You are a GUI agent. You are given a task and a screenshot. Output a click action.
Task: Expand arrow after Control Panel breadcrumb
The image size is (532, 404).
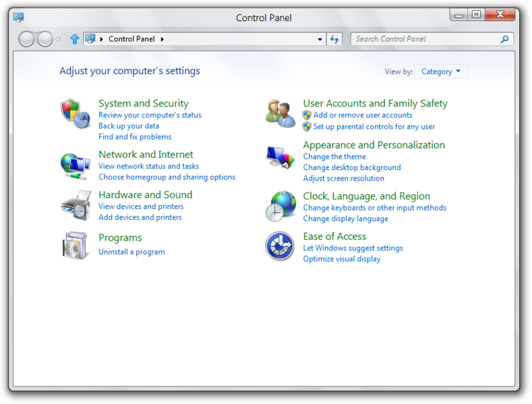pos(162,39)
